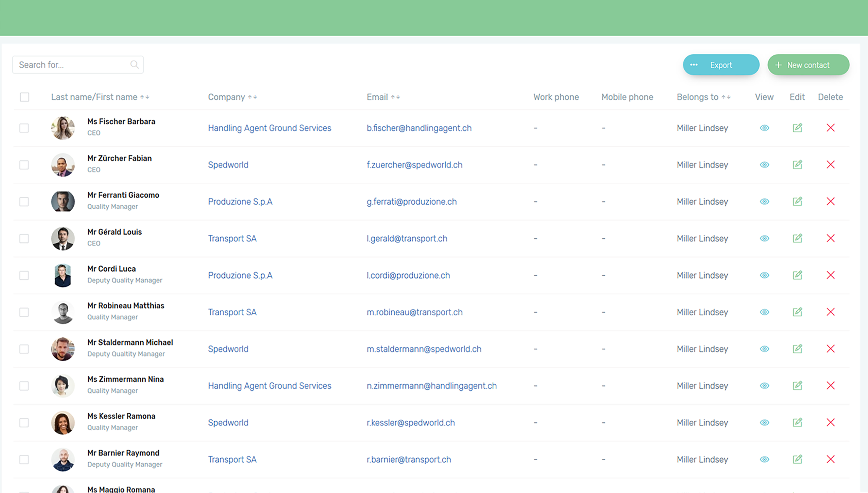Image resolution: width=868 pixels, height=493 pixels.
Task: Click the Export button
Action: (x=721, y=65)
